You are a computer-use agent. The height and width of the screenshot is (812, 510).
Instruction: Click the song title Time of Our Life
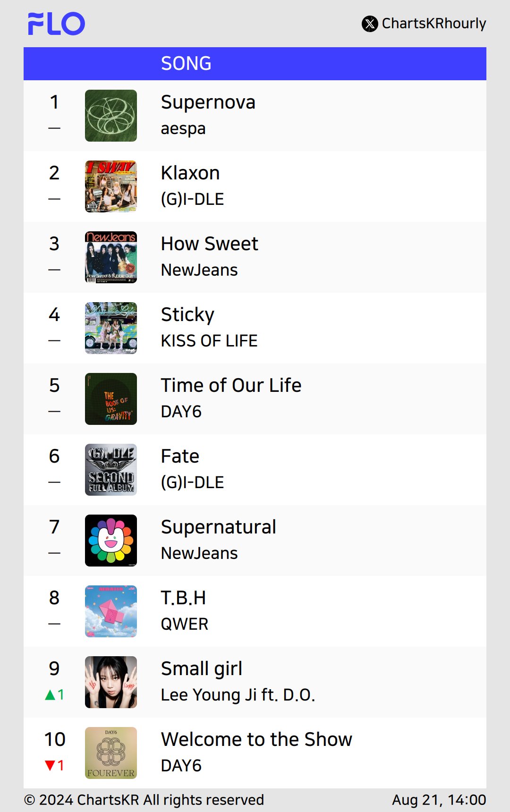pos(231,385)
